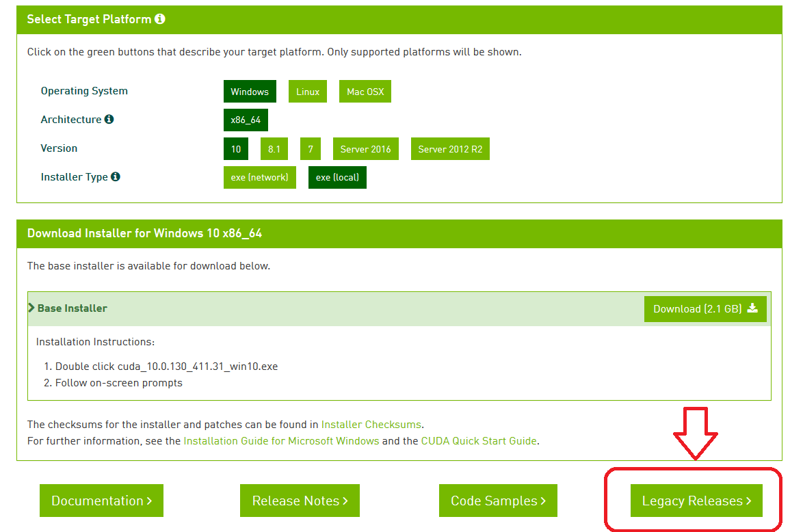Click the Version label
The height and width of the screenshot is (532, 790).
pyautogui.click(x=59, y=148)
